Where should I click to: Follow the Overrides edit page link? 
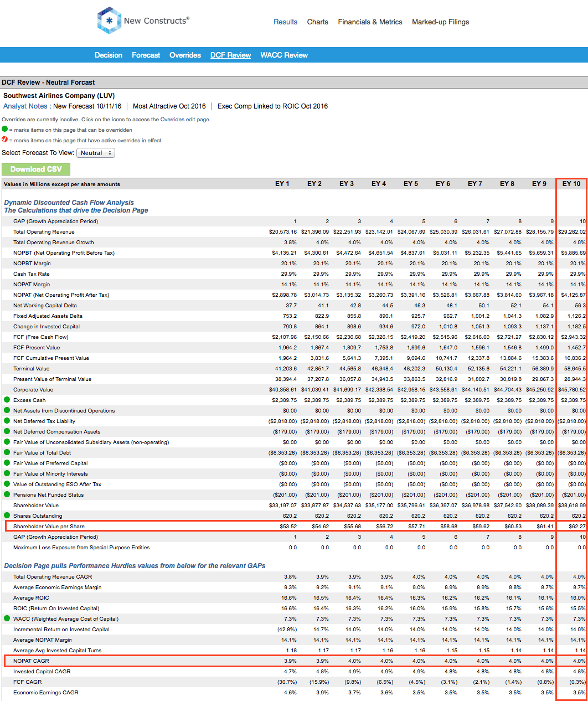tap(185, 120)
